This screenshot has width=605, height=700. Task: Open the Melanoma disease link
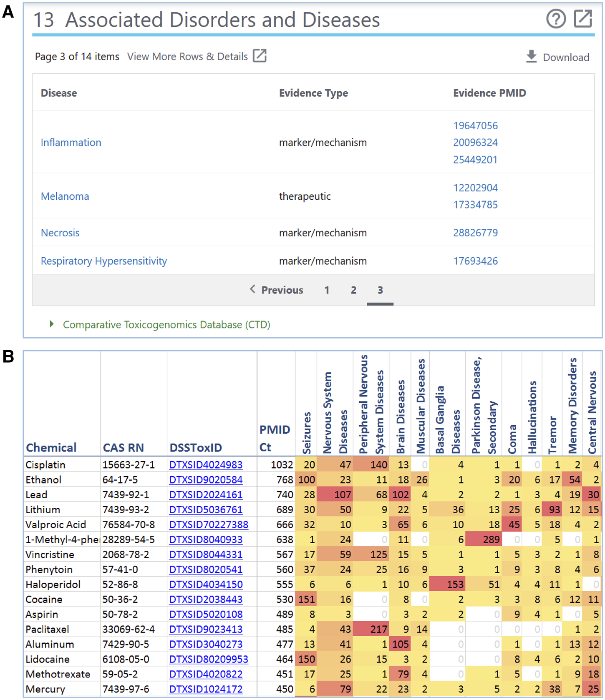point(65,196)
